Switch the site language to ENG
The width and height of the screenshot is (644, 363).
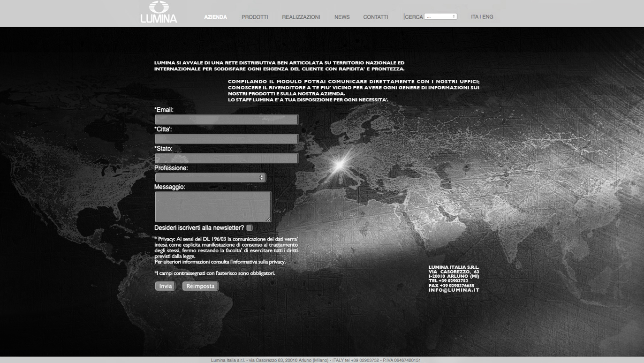tap(488, 17)
